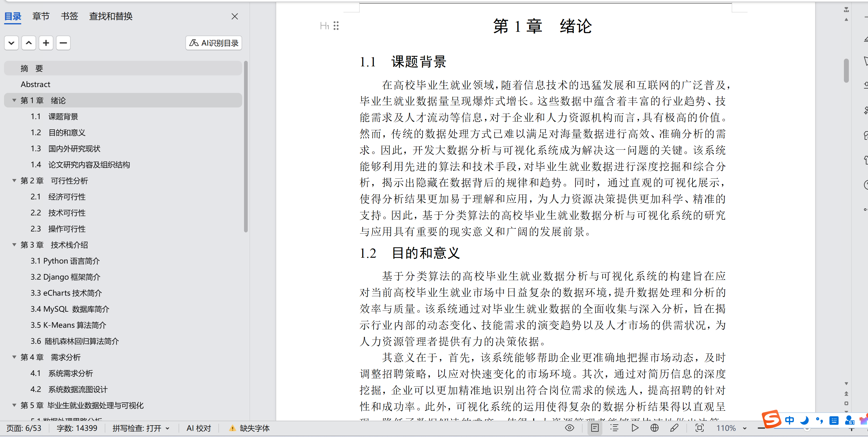Image resolution: width=868 pixels, height=437 pixels.
Task: Click the outline pane vertical scrollbar
Action: pos(246,147)
